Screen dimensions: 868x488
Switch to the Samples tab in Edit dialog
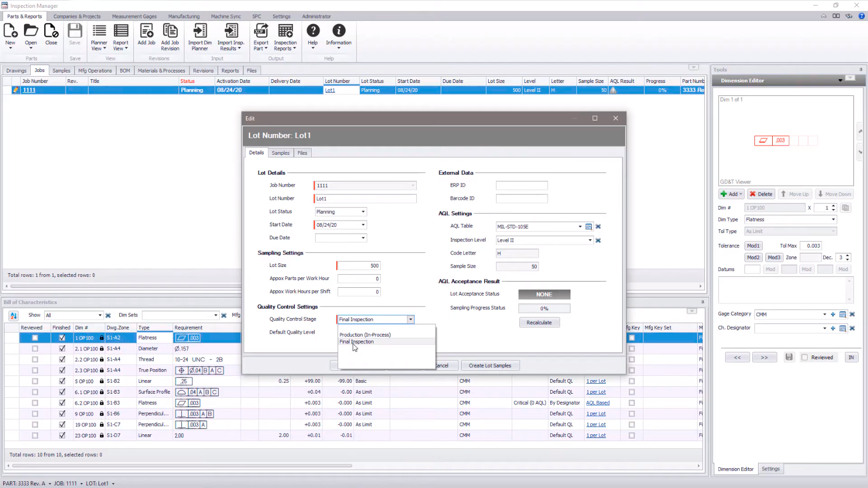click(280, 153)
